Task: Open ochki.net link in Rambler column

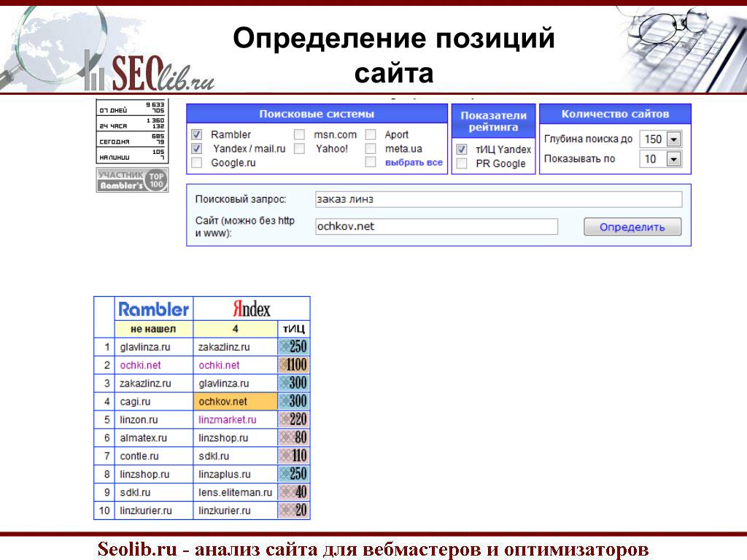Action: 140,365
